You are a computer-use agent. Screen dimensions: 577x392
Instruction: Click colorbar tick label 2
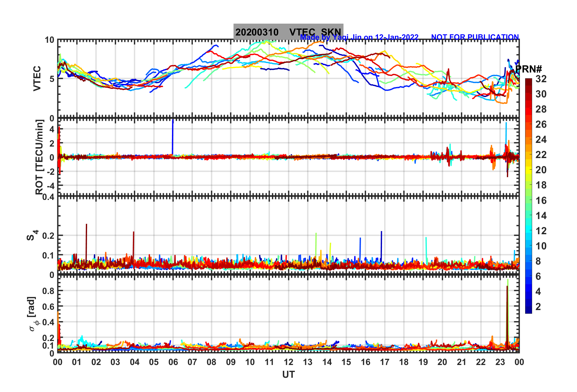538,307
